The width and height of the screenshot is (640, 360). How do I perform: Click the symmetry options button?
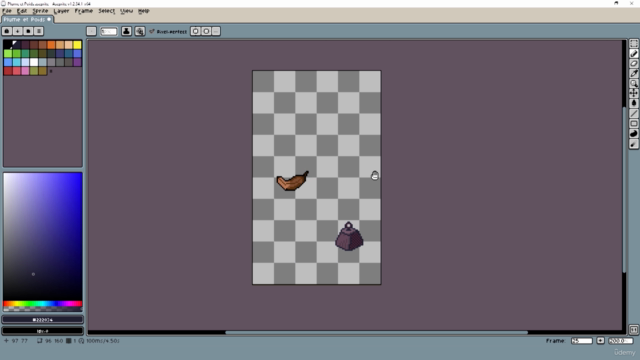tap(216, 31)
